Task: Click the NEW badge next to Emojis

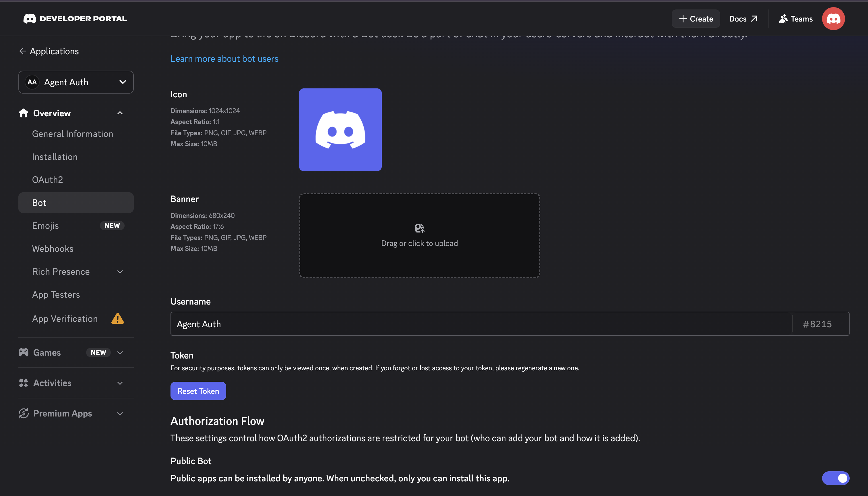Action: click(x=112, y=226)
